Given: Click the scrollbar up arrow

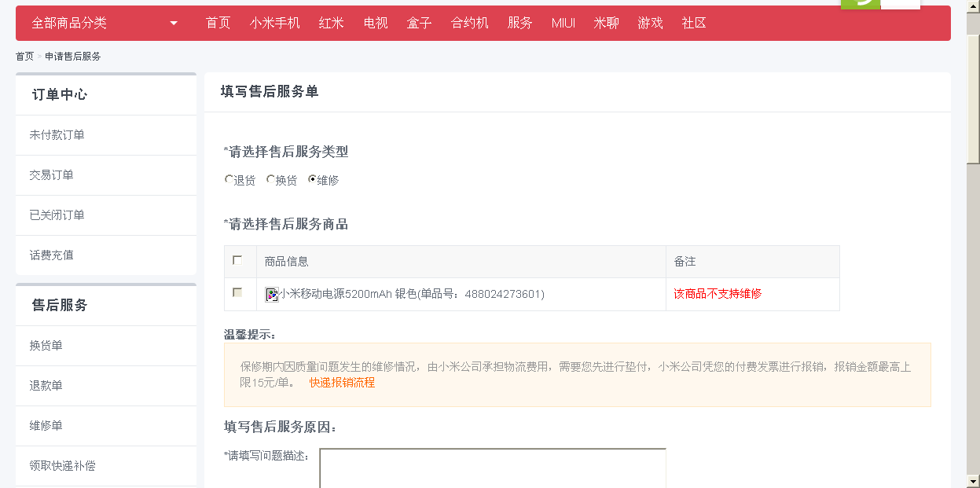Looking at the screenshot, I should 973,7.
